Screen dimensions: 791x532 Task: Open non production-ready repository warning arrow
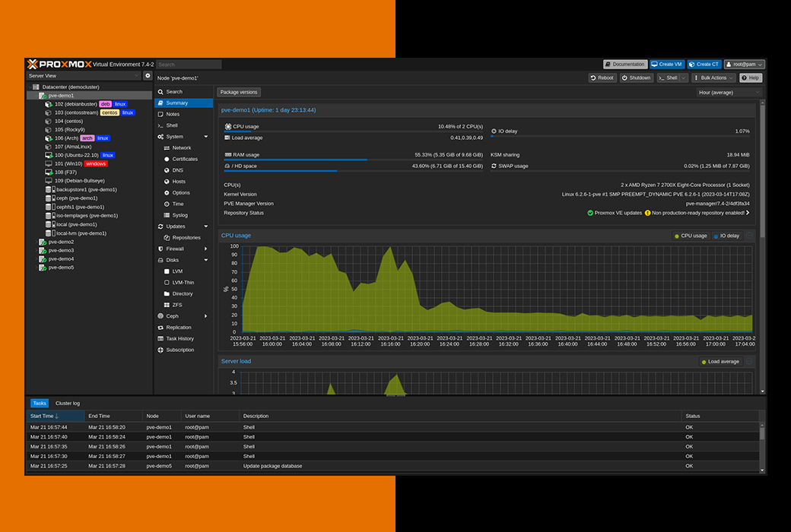[x=748, y=213]
